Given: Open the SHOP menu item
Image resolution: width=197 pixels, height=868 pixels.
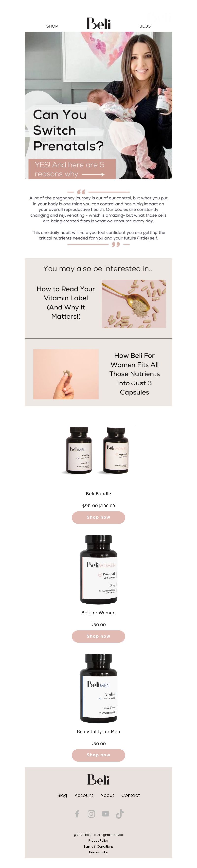Looking at the screenshot, I should [x=52, y=26].
